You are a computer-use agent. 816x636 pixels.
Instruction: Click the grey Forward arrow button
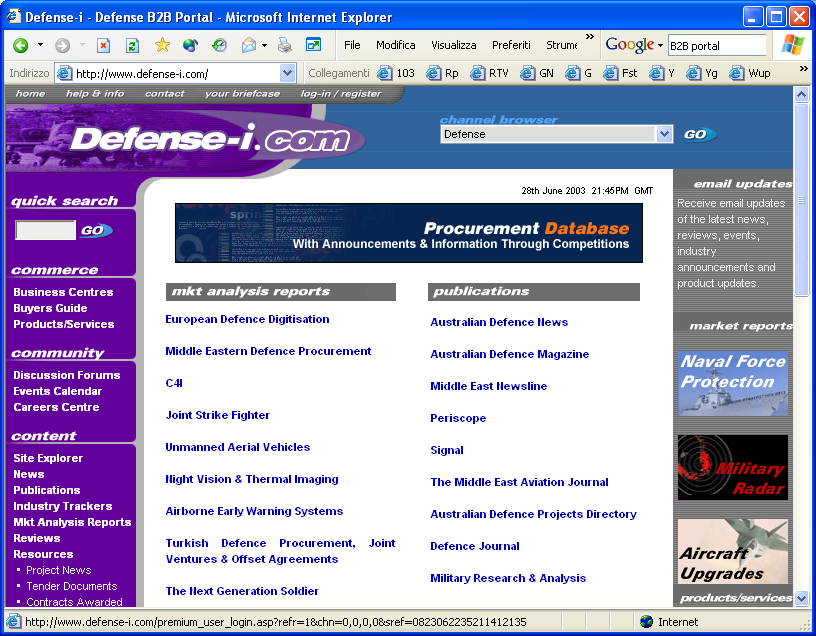[x=62, y=46]
